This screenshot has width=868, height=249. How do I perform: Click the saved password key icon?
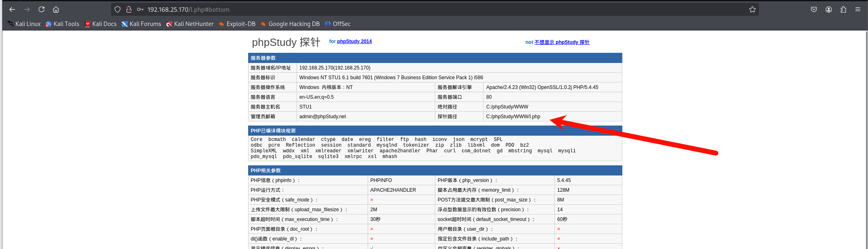coord(140,9)
